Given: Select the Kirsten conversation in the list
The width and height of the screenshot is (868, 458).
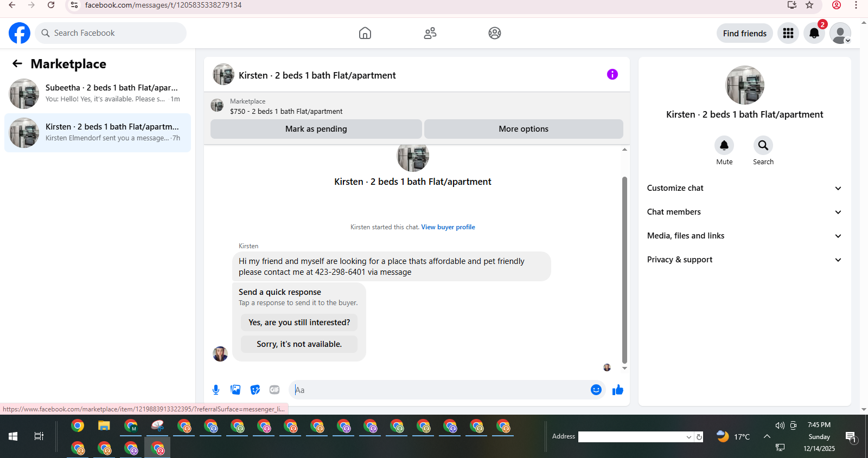Looking at the screenshot, I should [x=98, y=133].
